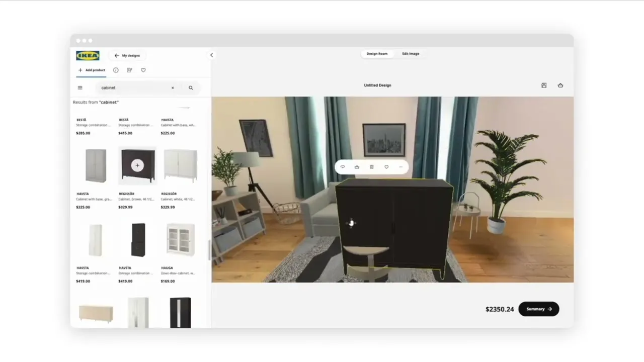This screenshot has height=362, width=644.
Task: Switch to the Edit Image tab
Action: [x=411, y=53]
